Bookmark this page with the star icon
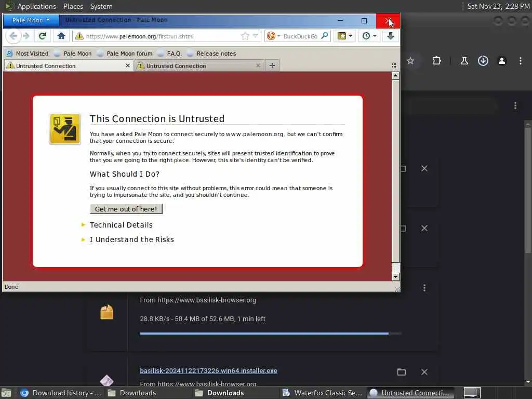 point(245,36)
